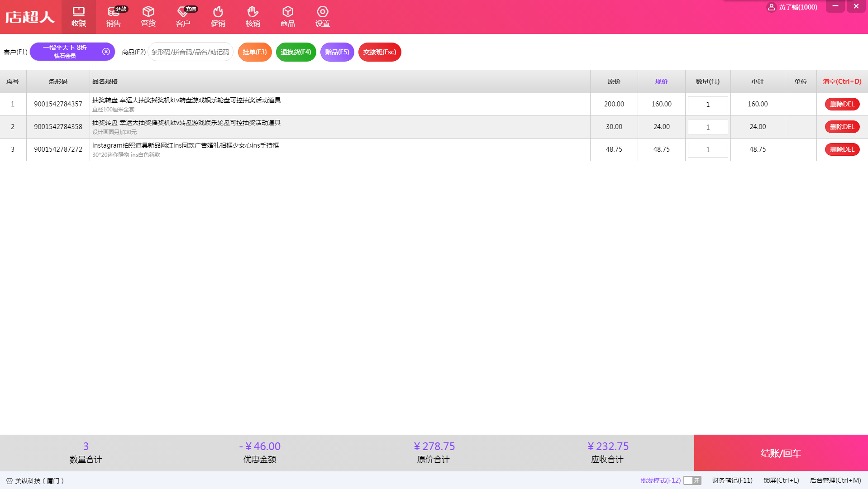Image resolution: width=868 pixels, height=489 pixels.
Task: Click the 优惠金额 -¥46.00 value
Action: coord(260,446)
